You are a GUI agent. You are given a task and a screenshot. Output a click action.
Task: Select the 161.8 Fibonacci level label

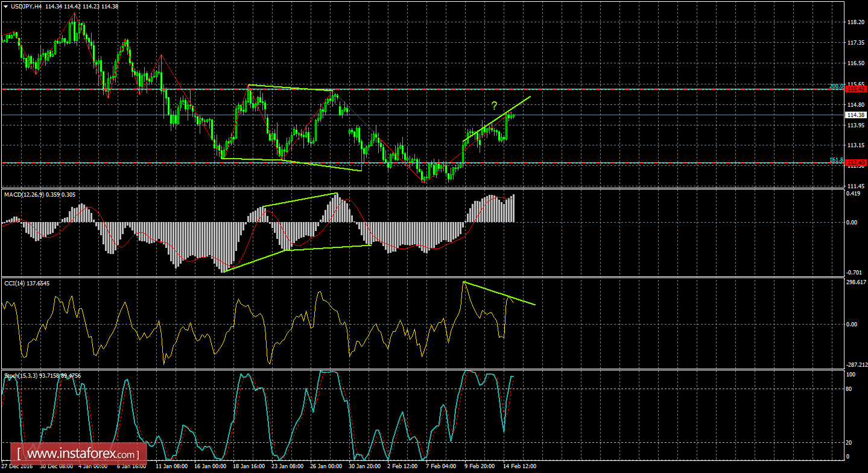click(x=836, y=160)
